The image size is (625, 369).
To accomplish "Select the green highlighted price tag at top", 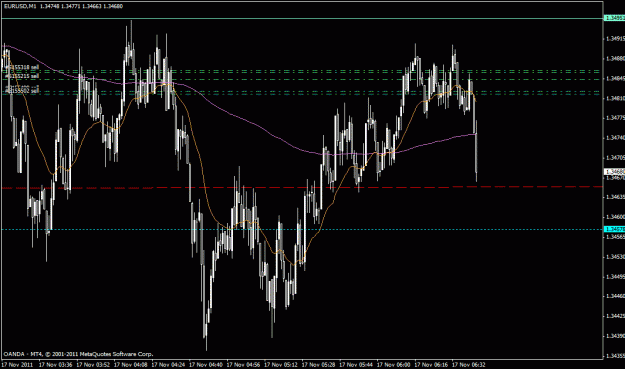I will 615,18.
